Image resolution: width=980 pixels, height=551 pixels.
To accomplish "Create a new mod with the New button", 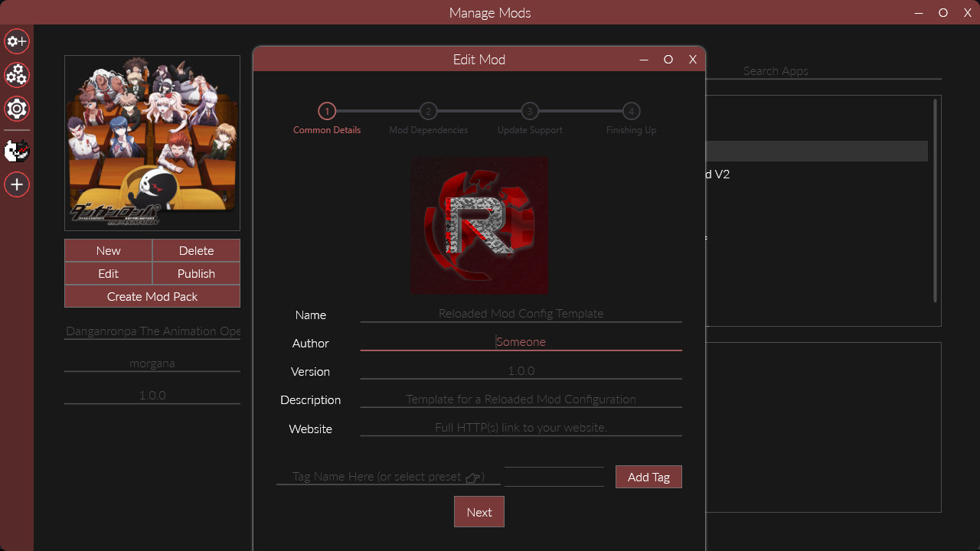I will click(x=108, y=250).
